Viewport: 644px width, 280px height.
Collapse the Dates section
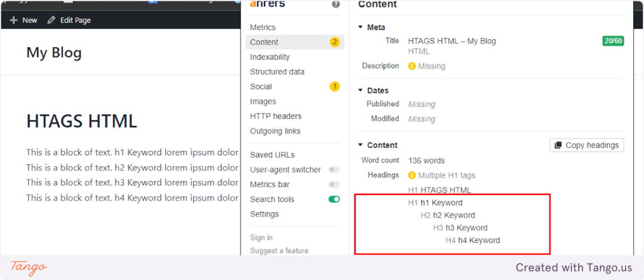[360, 91]
